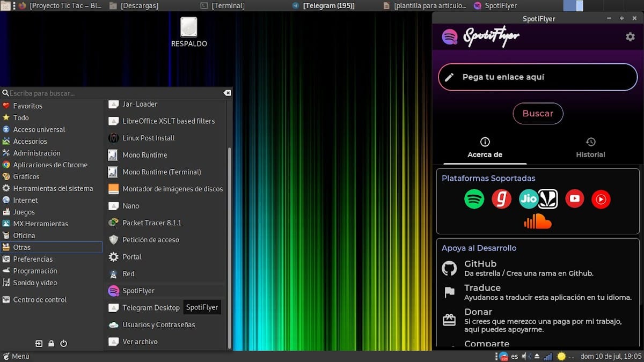Click the Spotify platform icon in Plataformas Soportadas

click(x=474, y=199)
